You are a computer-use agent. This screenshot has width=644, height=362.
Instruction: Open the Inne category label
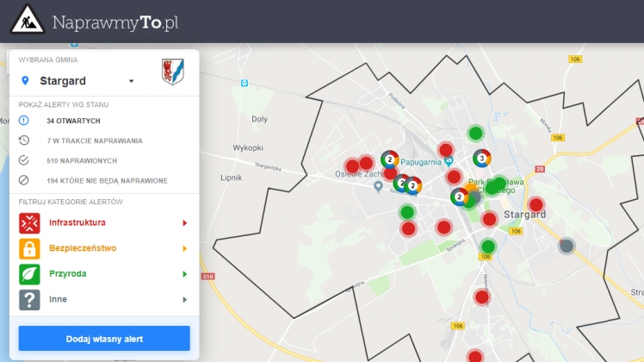[x=58, y=299]
